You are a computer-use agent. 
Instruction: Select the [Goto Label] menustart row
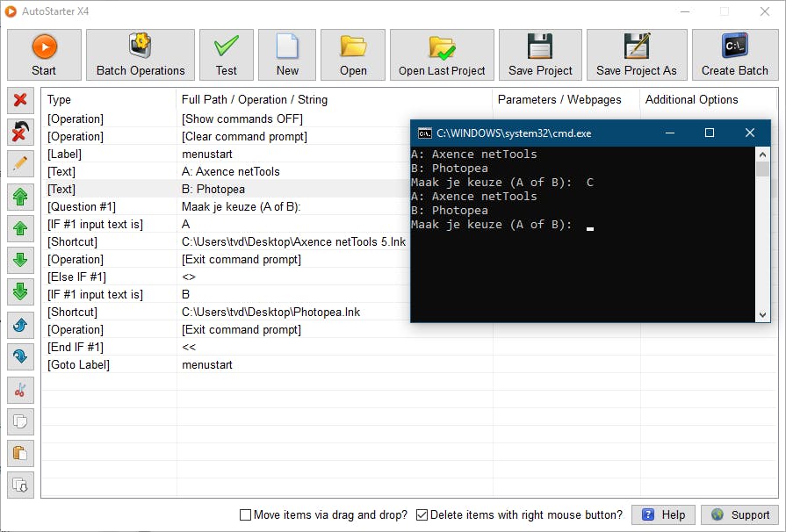click(409, 364)
